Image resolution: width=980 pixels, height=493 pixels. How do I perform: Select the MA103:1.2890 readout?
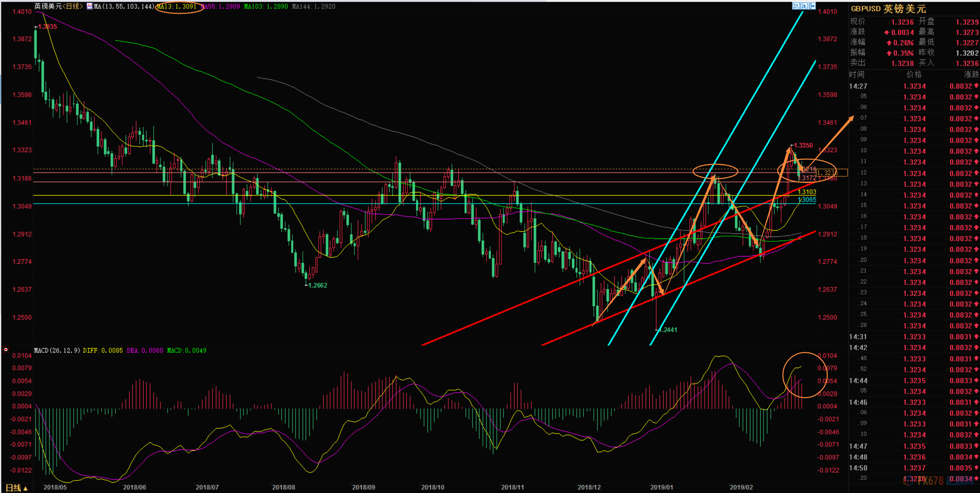(266, 7)
